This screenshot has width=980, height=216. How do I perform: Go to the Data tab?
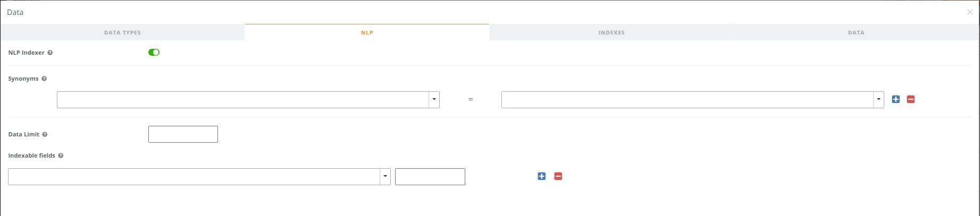(856, 32)
